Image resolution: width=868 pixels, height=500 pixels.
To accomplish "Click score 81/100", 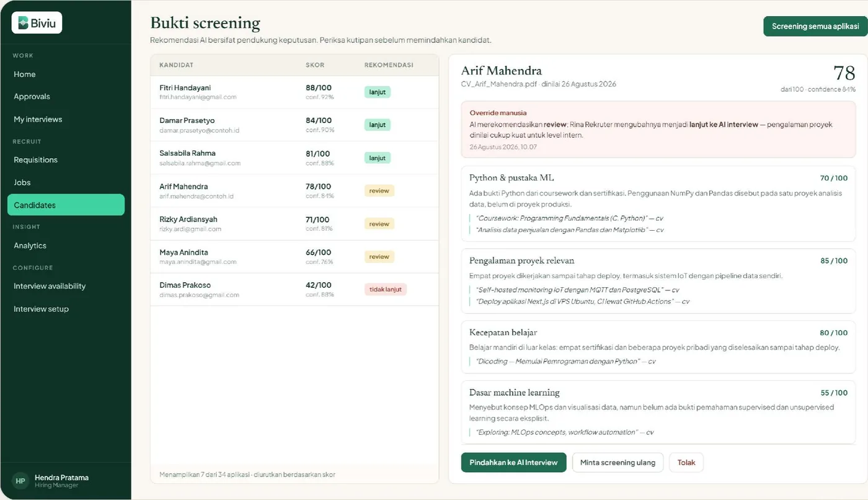I will click(318, 154).
